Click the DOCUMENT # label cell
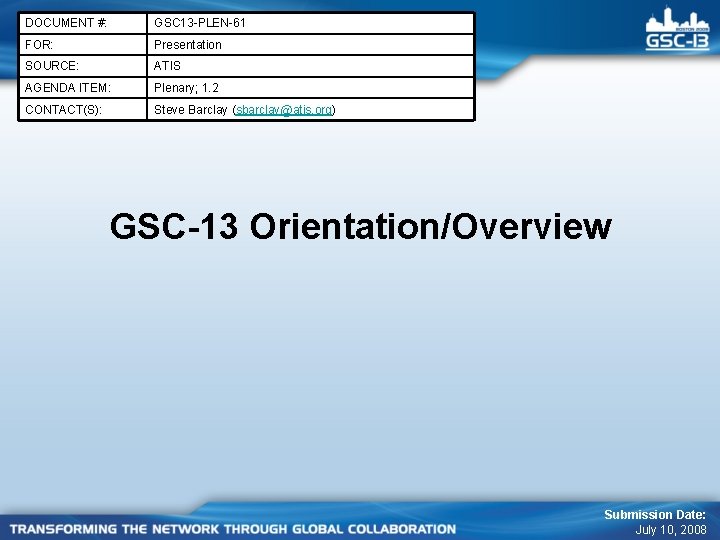 pyautogui.click(x=83, y=23)
